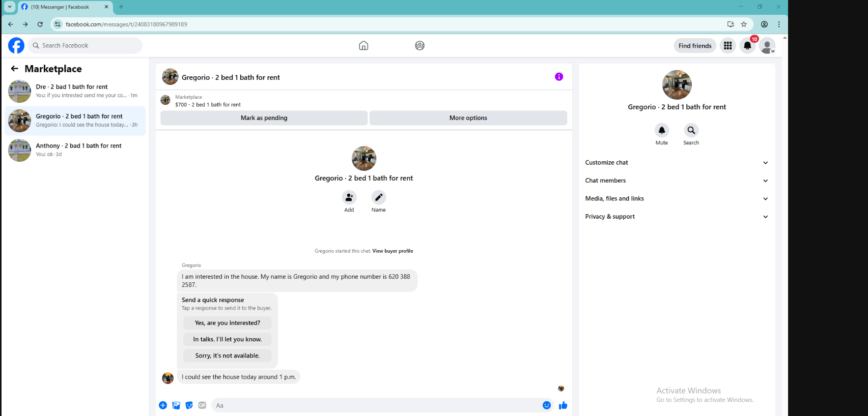The image size is (868, 416).
Task: Click Gregorio's avatar beside last message
Action: coord(167,378)
